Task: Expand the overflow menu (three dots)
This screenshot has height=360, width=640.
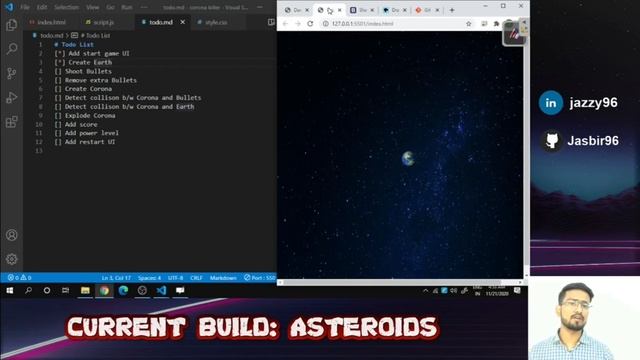Action: click(144, 7)
